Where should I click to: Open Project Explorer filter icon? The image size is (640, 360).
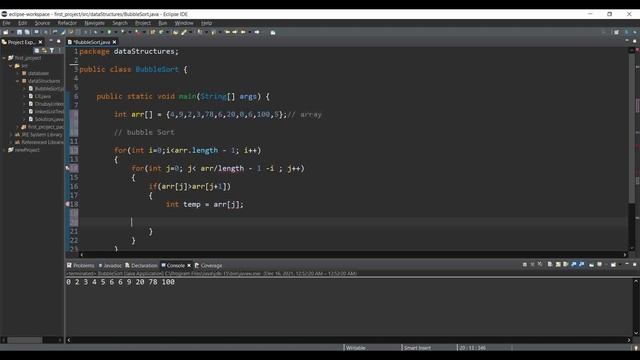[51, 50]
